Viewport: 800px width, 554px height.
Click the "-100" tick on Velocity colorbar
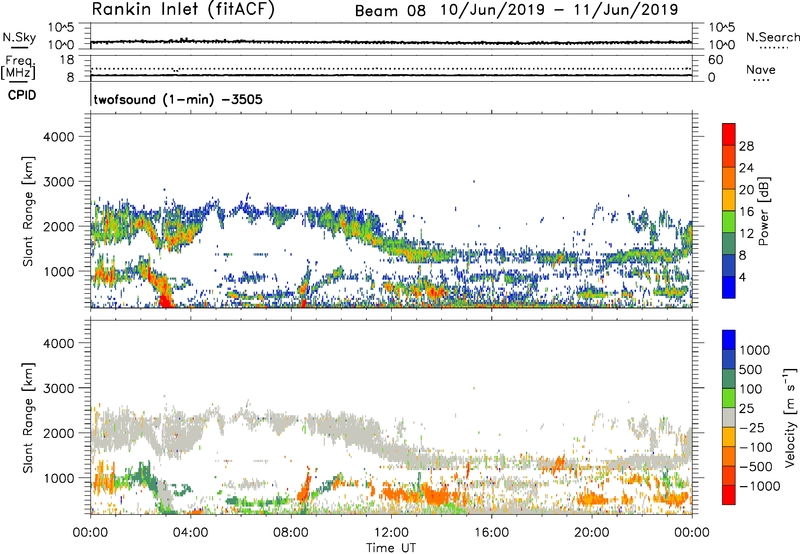(x=756, y=447)
